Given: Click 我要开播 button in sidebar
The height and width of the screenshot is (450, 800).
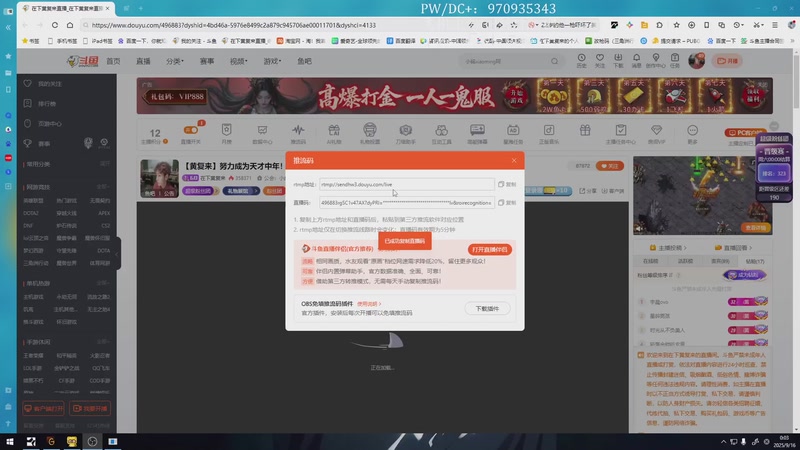Looking at the screenshot, I should (x=90, y=408).
